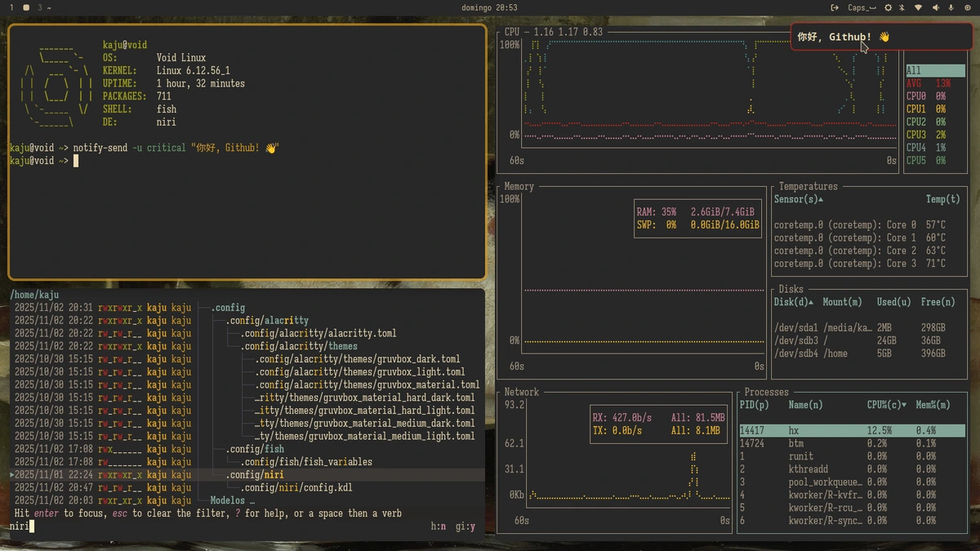The image size is (980, 551).
Task: Mute the microphone via its tray icon
Action: click(951, 7)
